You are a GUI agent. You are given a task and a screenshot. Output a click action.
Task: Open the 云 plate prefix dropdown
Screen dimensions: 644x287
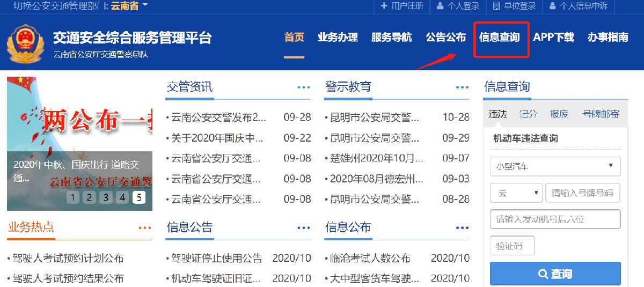[x=516, y=193]
